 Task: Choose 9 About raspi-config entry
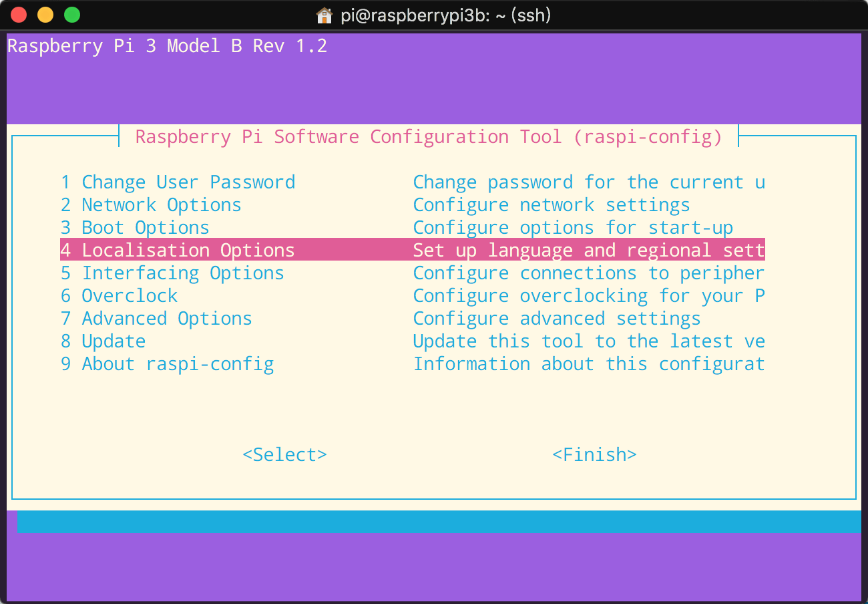167,364
